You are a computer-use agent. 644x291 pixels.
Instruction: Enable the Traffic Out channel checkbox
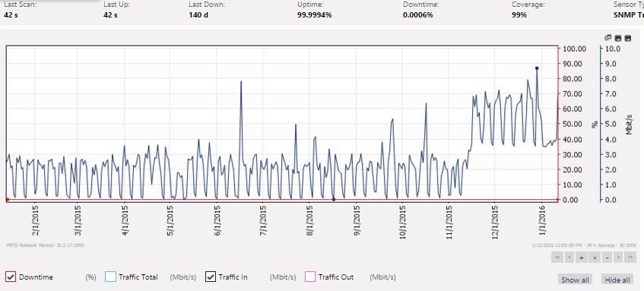310,277
